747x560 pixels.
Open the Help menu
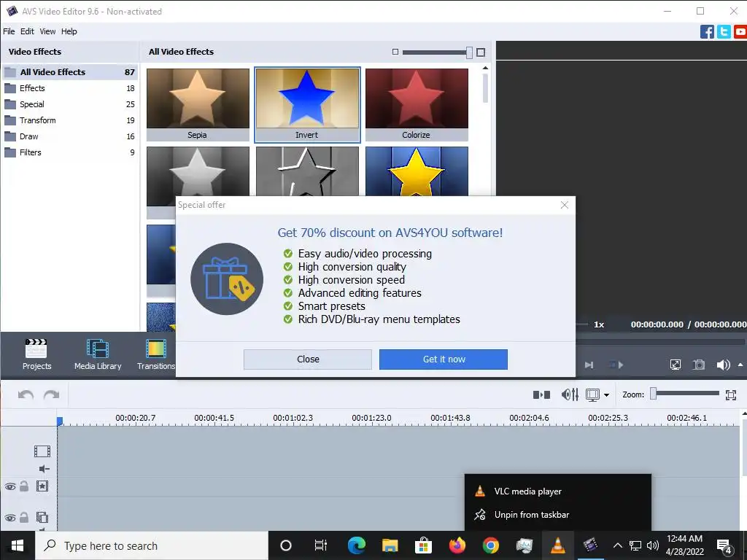tap(69, 31)
